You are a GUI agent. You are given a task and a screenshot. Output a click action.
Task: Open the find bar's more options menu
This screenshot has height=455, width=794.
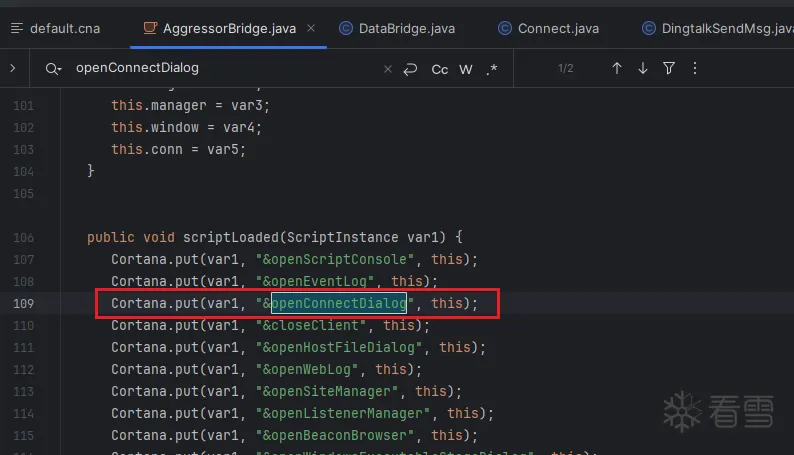(x=695, y=68)
